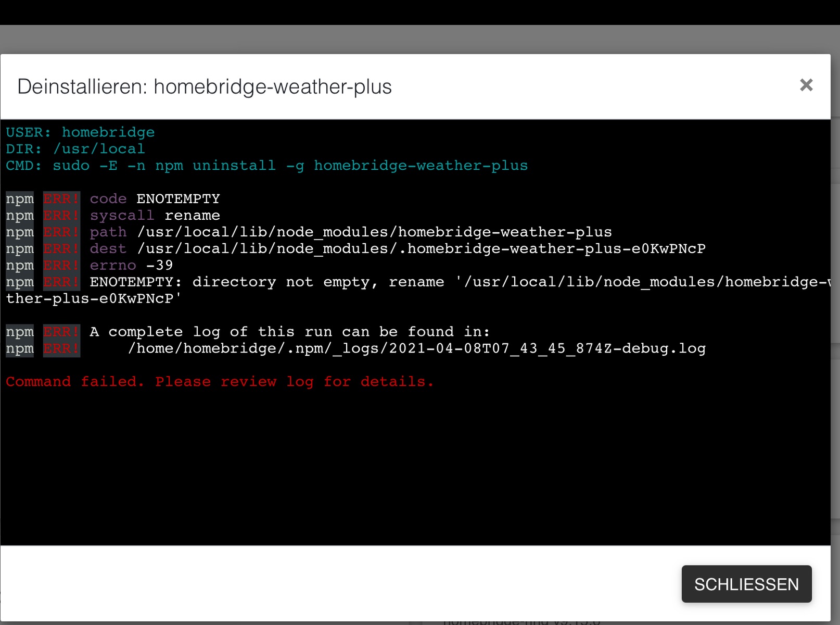Click the dimmed backdrop above the dialog

tap(416, 39)
